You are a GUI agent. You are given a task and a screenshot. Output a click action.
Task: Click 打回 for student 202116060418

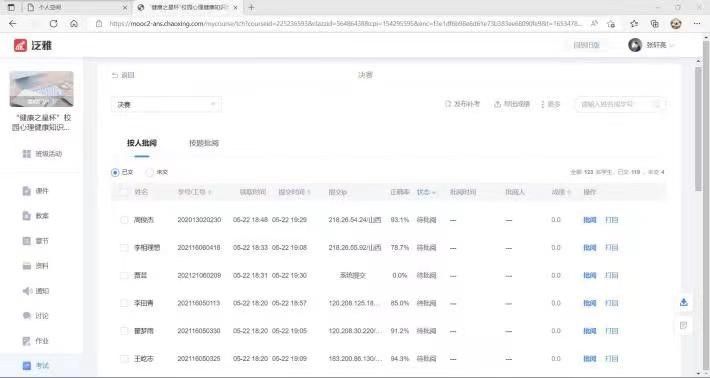coord(612,248)
